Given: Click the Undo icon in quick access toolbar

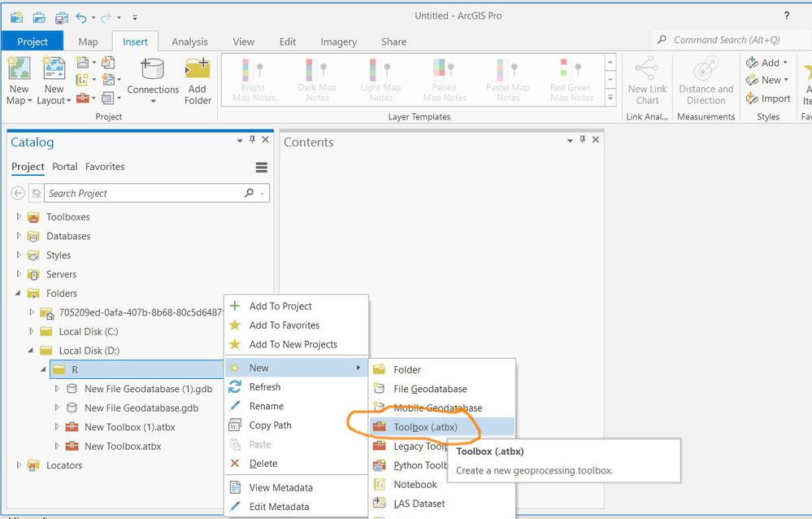Looking at the screenshot, I should point(81,18).
